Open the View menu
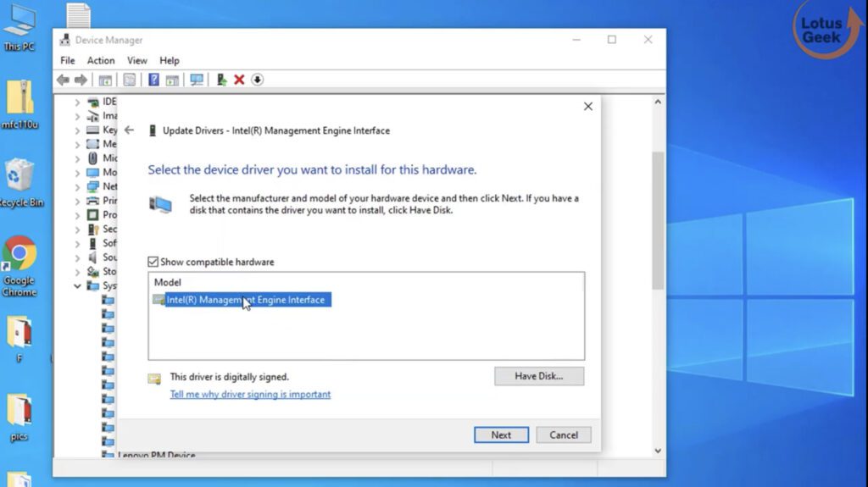 pyautogui.click(x=136, y=60)
